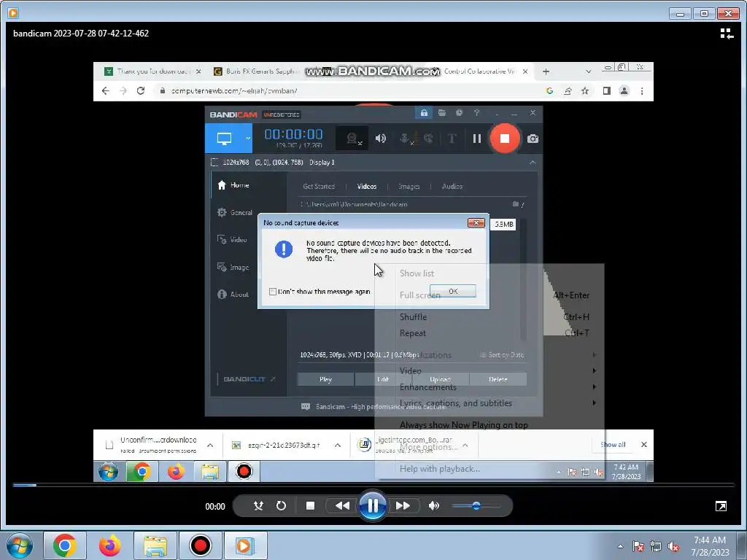Reload the page in recorded Chrome
The height and width of the screenshot is (560, 747).
141,91
